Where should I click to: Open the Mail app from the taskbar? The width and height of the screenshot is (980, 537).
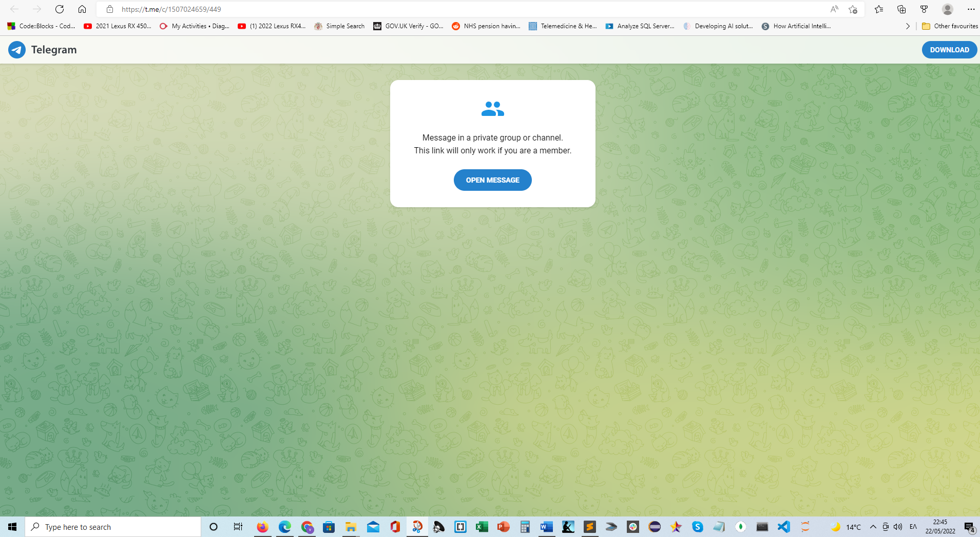point(373,527)
